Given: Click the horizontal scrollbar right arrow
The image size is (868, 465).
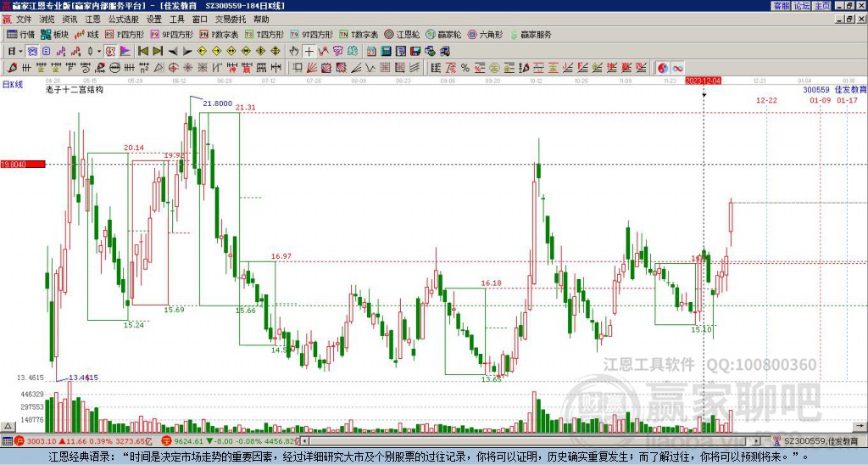Looking at the screenshot, I should click(756, 441).
